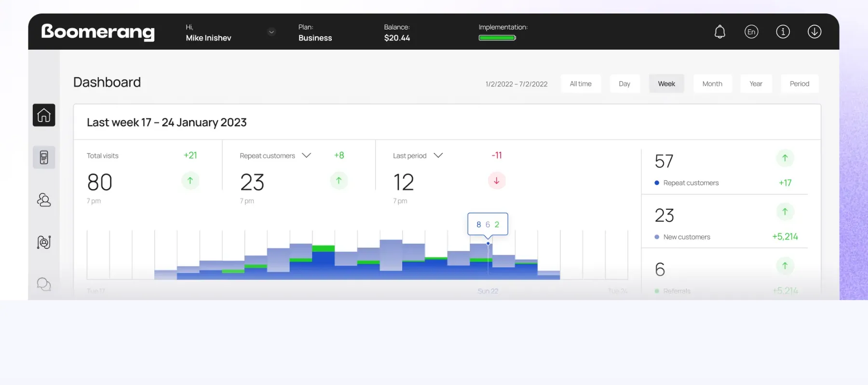This screenshot has width=868, height=385.
Task: Click the Total visits label
Action: [102, 156]
